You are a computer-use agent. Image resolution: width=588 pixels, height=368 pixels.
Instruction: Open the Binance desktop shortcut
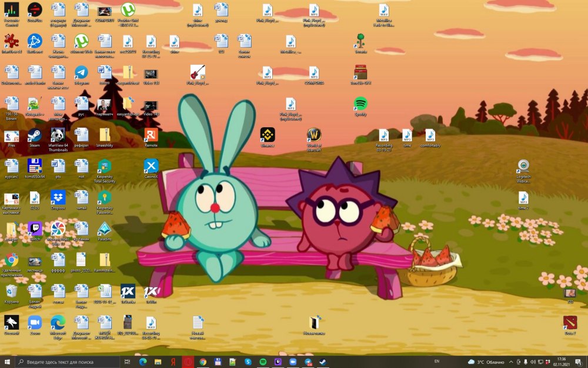268,137
